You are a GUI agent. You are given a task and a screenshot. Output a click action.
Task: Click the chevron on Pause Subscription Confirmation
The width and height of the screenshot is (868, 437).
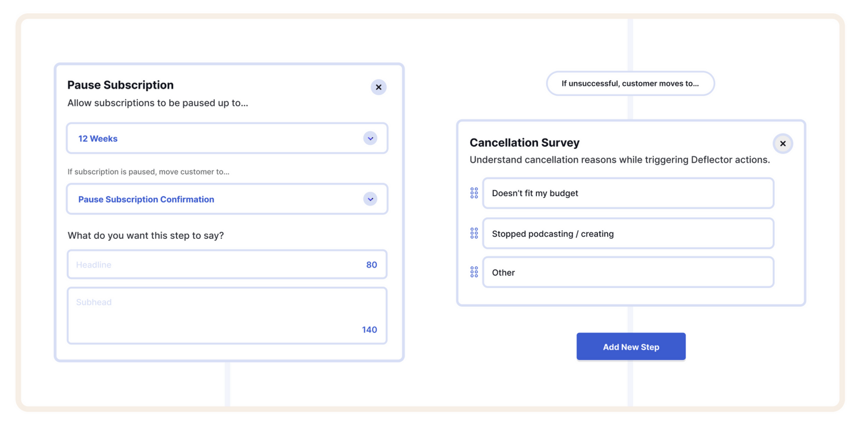click(x=370, y=199)
